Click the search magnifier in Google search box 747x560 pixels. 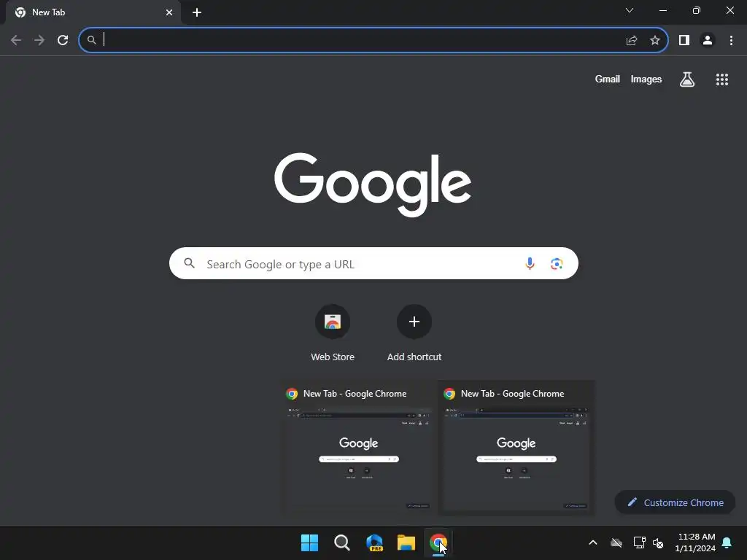tap(190, 262)
